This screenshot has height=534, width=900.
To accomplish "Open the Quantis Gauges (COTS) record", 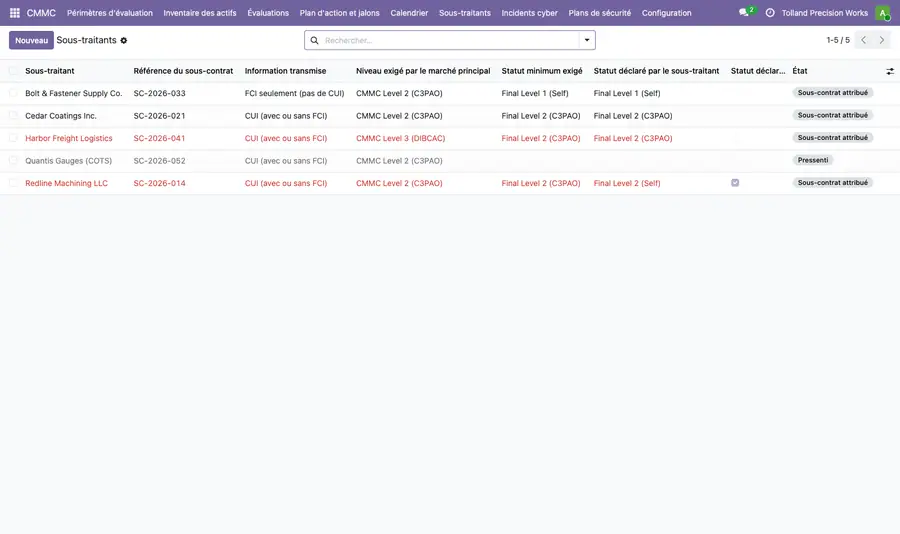I will (68, 161).
